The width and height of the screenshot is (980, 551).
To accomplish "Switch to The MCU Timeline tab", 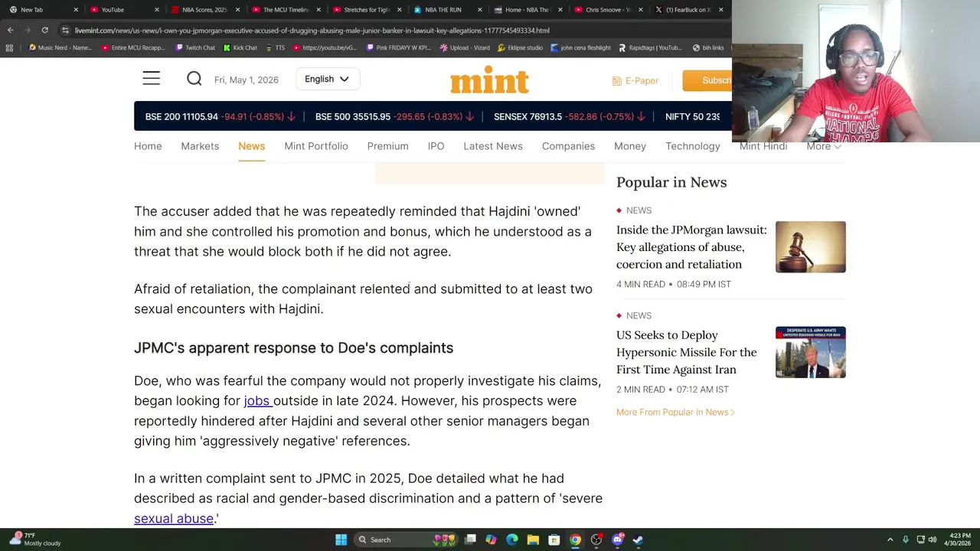I will 284,9.
